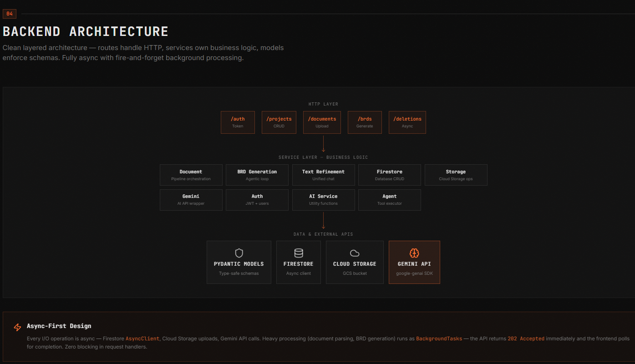The width and height of the screenshot is (635, 364).
Task: Click the Gemini AI API wrapper card
Action: coord(191,200)
